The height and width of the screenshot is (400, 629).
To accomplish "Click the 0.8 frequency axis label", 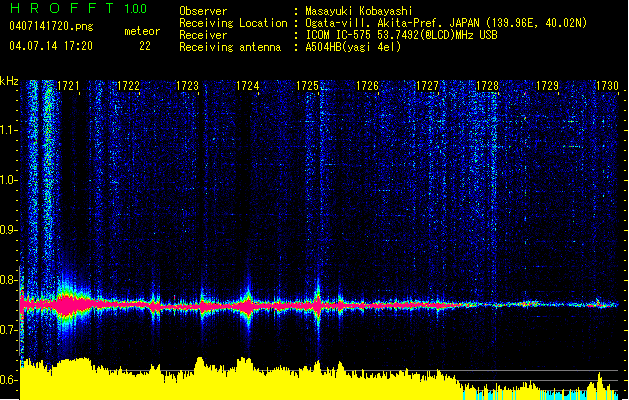I will 7,280.
